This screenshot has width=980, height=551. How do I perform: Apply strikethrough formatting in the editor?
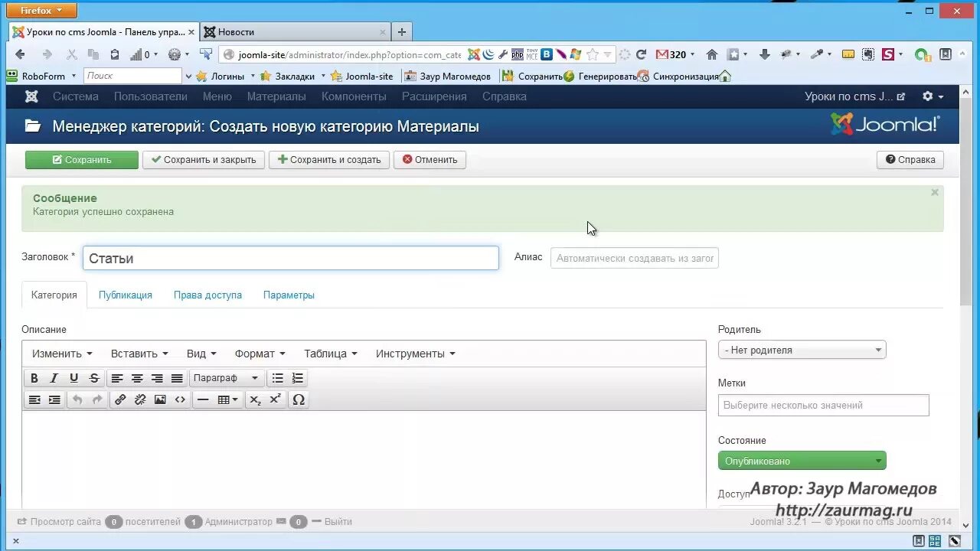pos(94,378)
